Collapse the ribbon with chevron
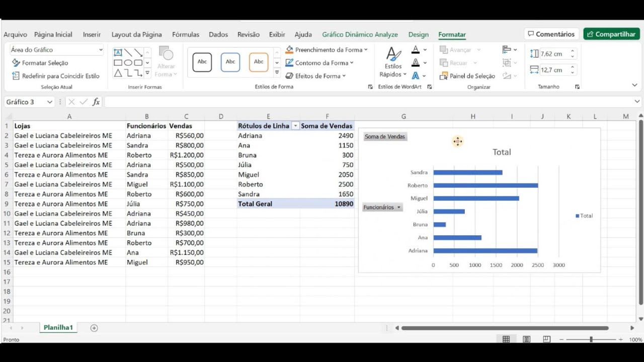 (x=634, y=85)
